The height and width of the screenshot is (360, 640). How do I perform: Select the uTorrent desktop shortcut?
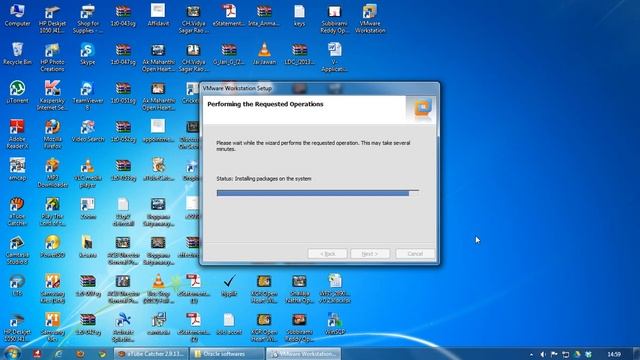point(17,92)
